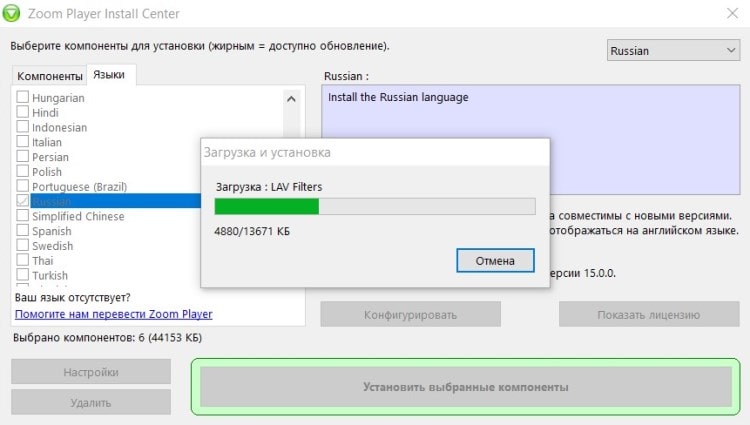Viewport: 750px width, 425px height.
Task: Check the Hindi checkbox
Action: click(22, 112)
